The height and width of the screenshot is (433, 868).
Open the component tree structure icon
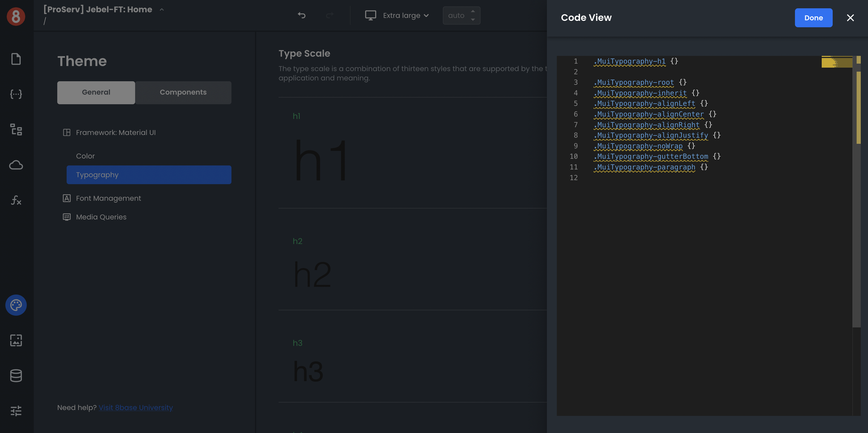tap(16, 130)
